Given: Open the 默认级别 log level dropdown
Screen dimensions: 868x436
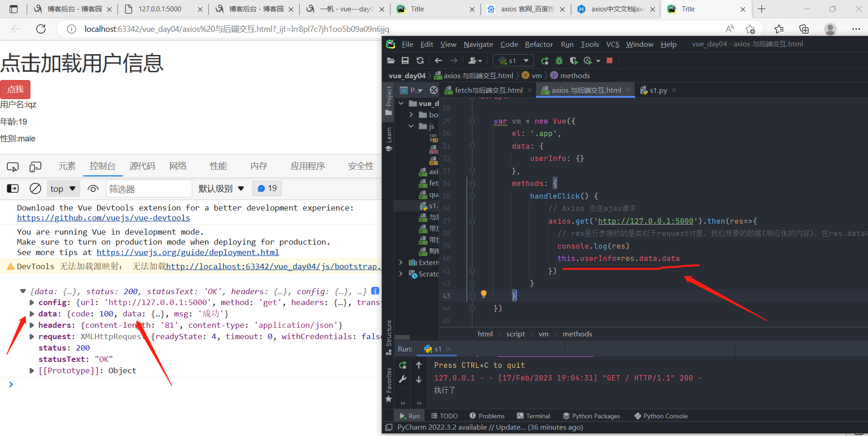Looking at the screenshot, I should [221, 189].
